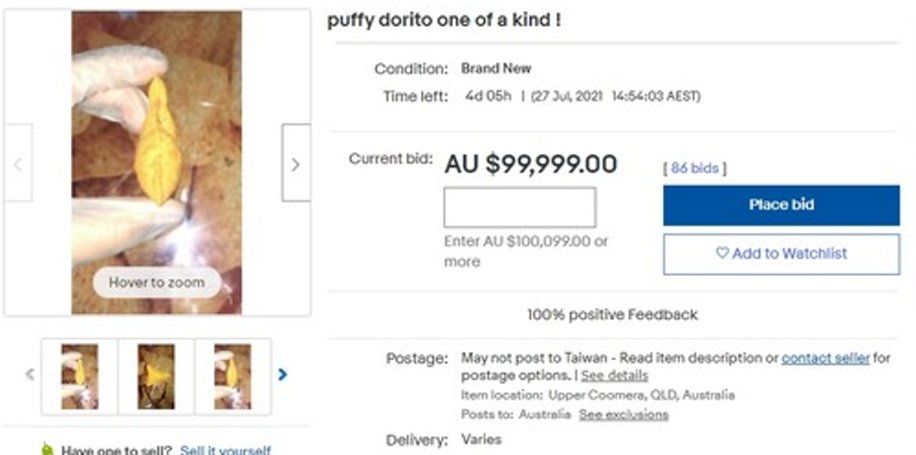Select the first dorito thumbnail
916x455 pixels.
[x=79, y=376]
